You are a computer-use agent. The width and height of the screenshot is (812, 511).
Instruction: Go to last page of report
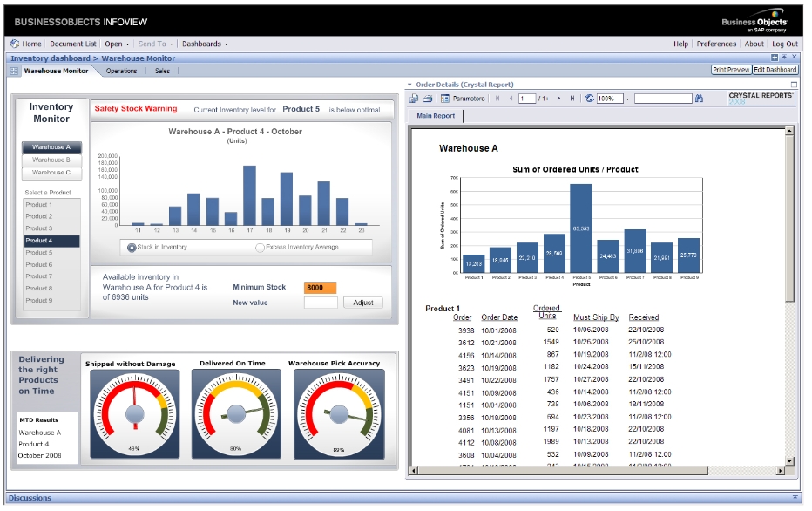(x=572, y=98)
